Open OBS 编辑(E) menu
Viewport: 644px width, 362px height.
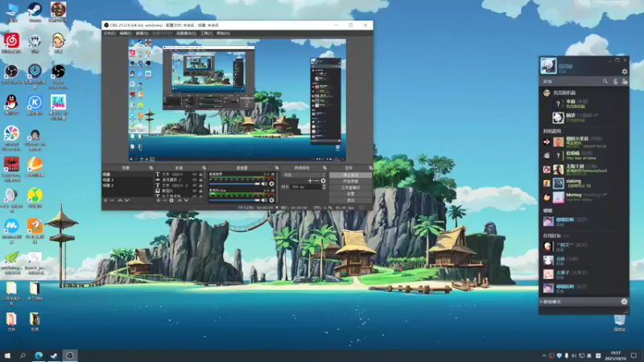tap(126, 33)
